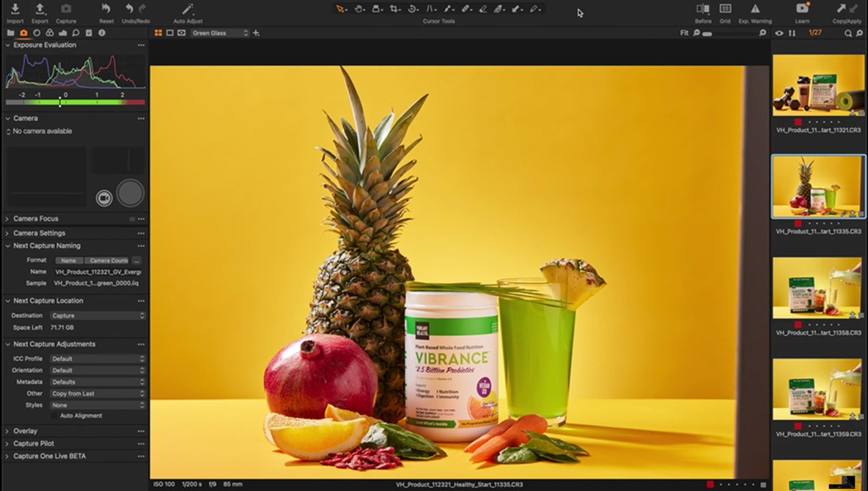The image size is (868, 491).
Task: Click the Name format token
Action: coord(69,260)
